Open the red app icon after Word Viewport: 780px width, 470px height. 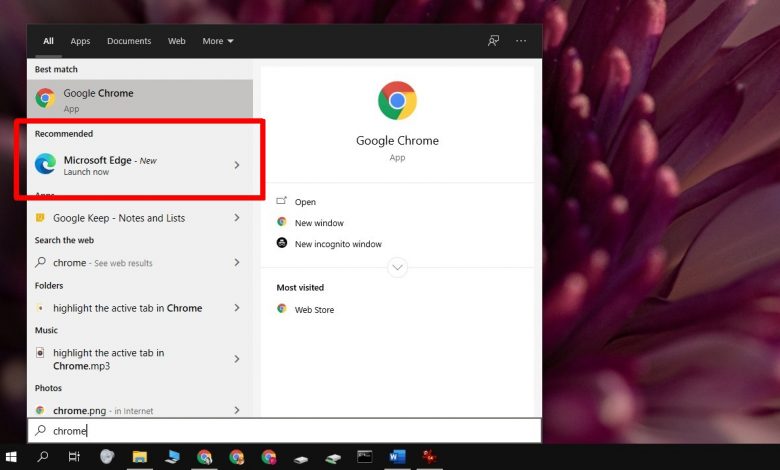tap(429, 457)
